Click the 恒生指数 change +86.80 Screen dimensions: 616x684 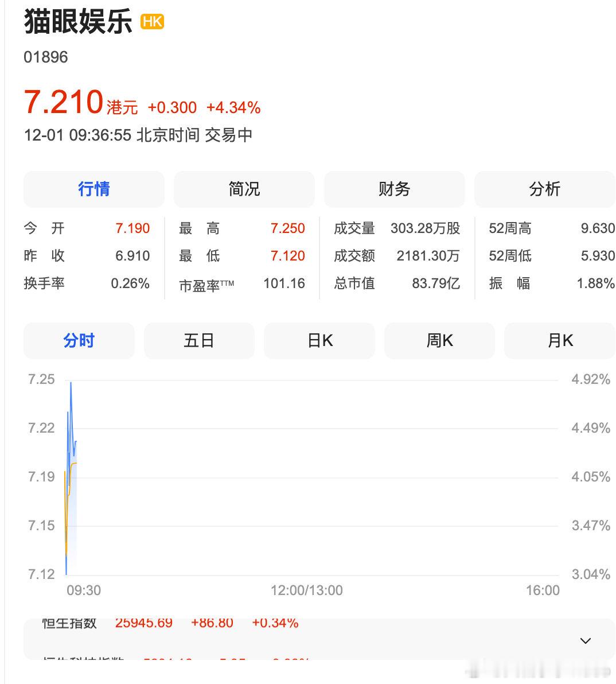click(x=212, y=623)
